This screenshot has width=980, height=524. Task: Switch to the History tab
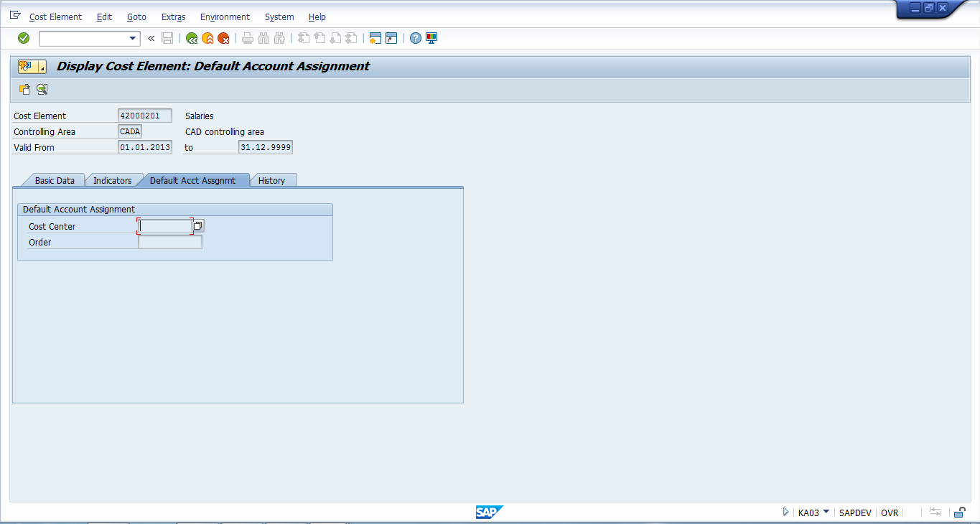(x=271, y=180)
